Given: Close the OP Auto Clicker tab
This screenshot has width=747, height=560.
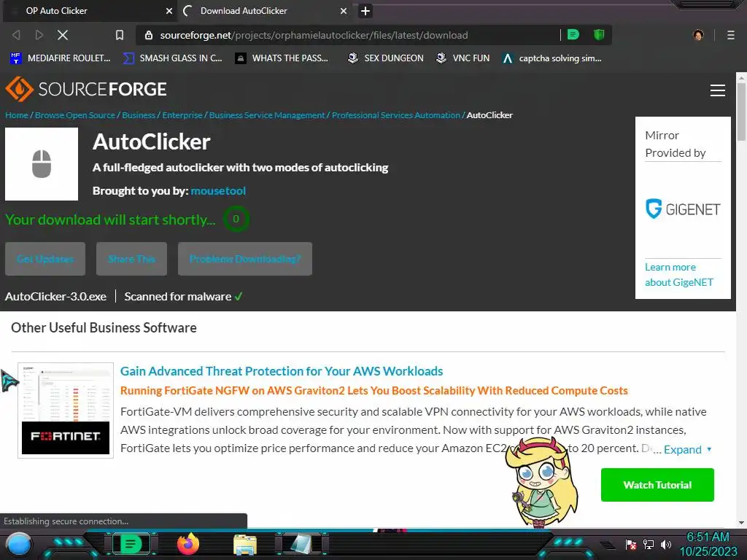Looking at the screenshot, I should (169, 11).
